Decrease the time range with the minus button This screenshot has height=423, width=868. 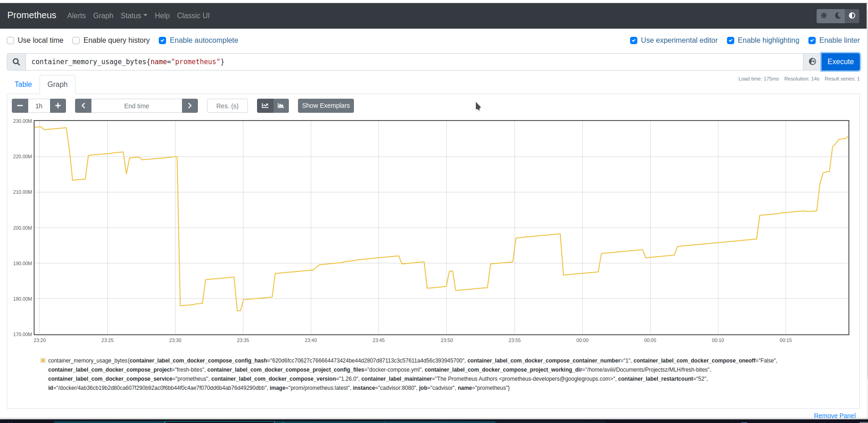20,106
